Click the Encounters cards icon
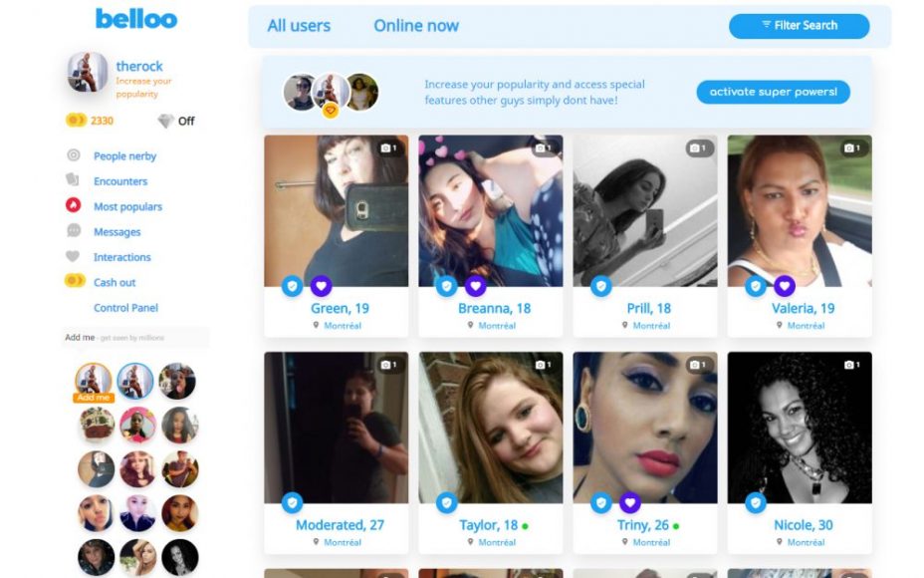 73,179
